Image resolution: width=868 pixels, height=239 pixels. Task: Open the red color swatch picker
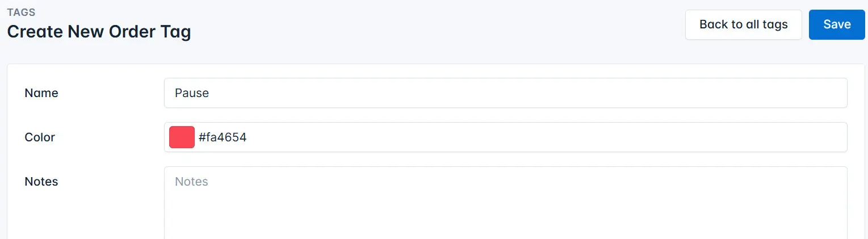click(x=182, y=137)
